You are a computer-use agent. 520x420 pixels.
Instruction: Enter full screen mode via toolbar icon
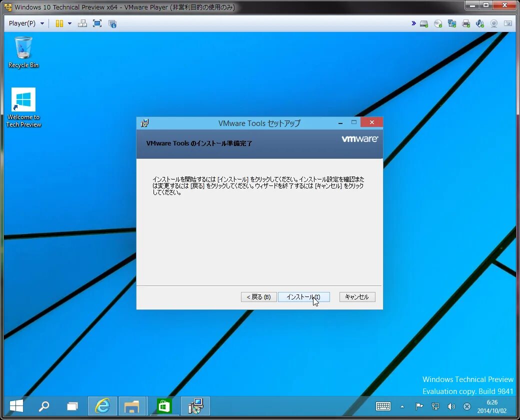97,23
